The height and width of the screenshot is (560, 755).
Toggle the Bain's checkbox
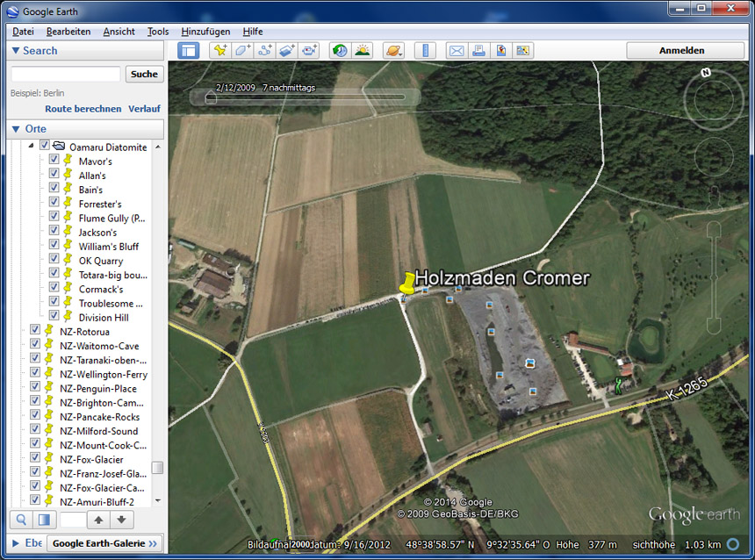(x=54, y=187)
